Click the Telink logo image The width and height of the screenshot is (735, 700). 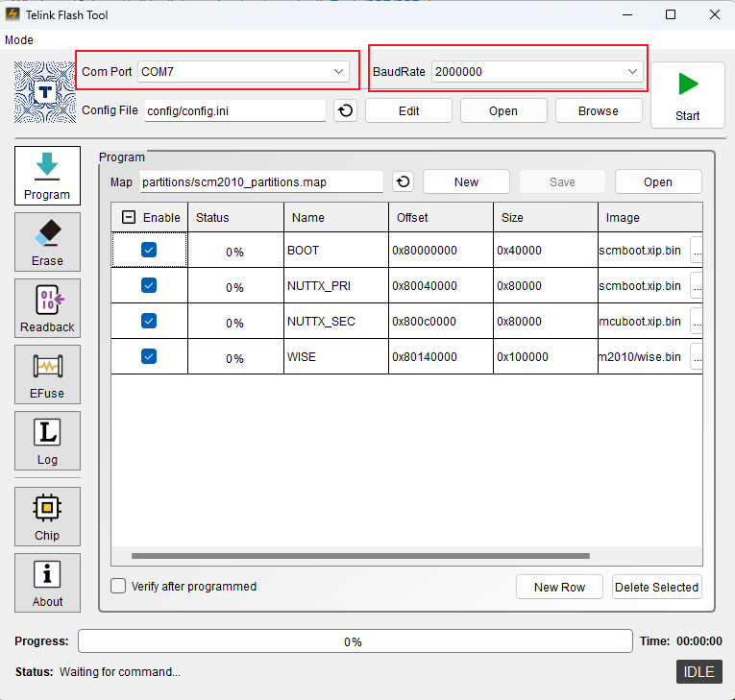click(x=45, y=92)
